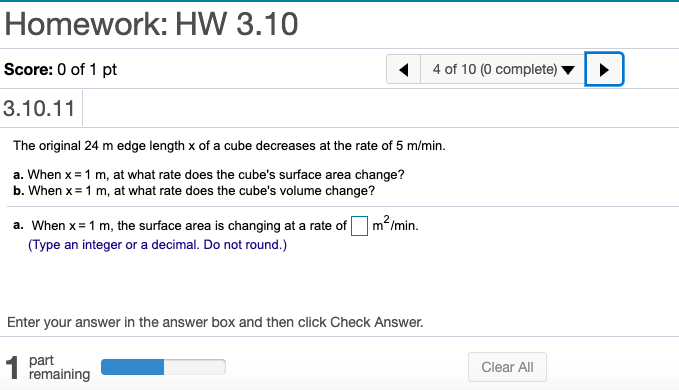Image resolution: width=679 pixels, height=390 pixels.
Task: Click the sentence 'the surface area is changing at a rate of'
Action: tap(232, 226)
